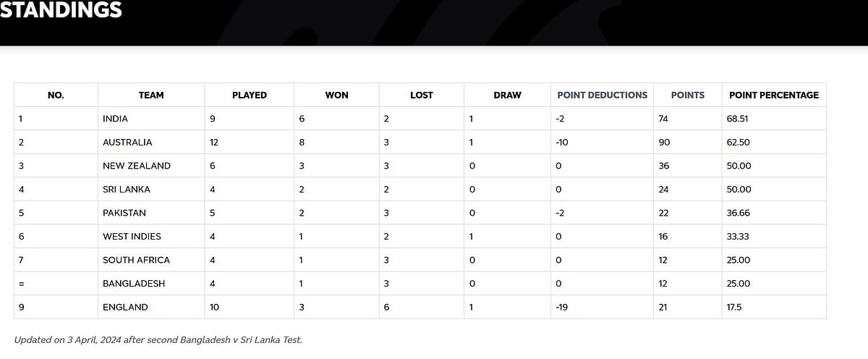Viewport: 868px width, 359px height.
Task: Click the ENGLAND team name
Action: coord(125,307)
